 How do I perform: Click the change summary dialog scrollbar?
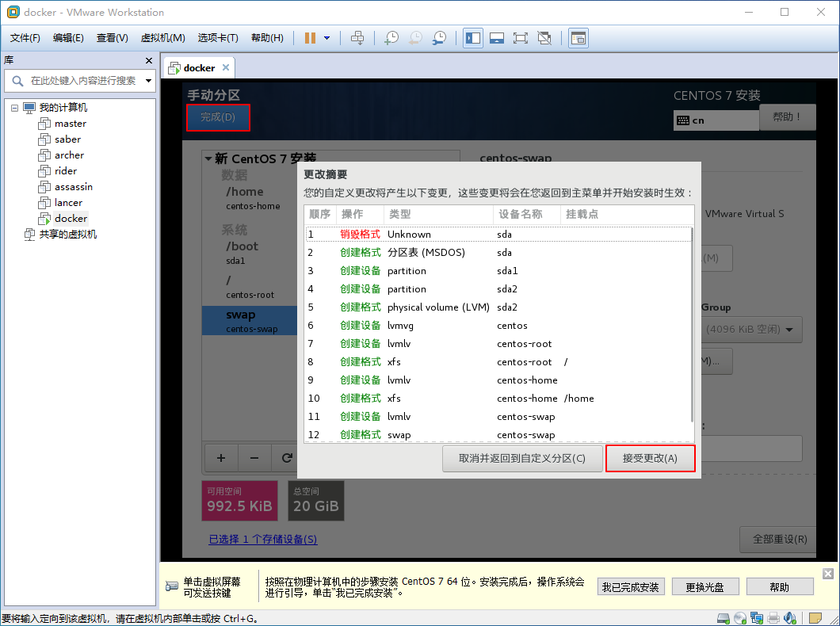(690, 317)
